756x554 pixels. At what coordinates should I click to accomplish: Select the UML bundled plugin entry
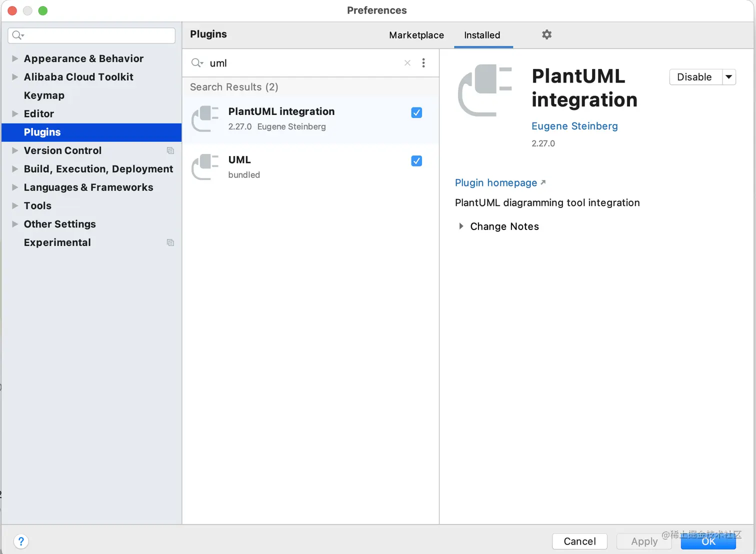tap(310, 167)
